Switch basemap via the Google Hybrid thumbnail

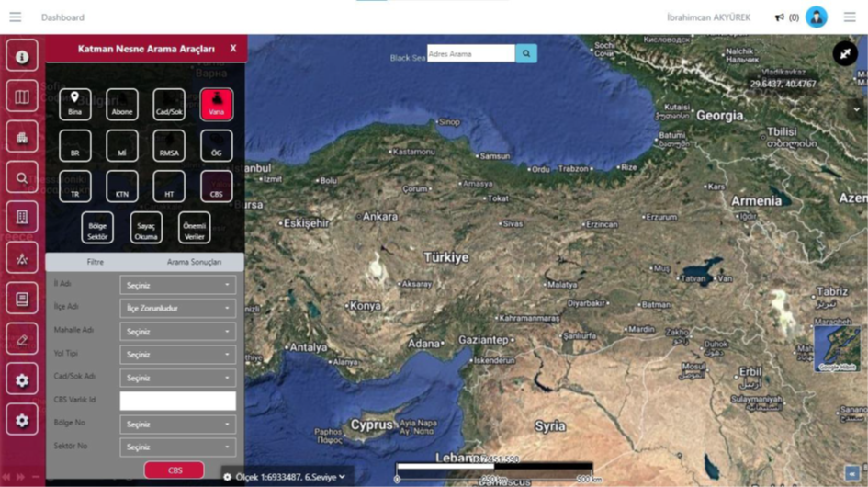pos(836,347)
